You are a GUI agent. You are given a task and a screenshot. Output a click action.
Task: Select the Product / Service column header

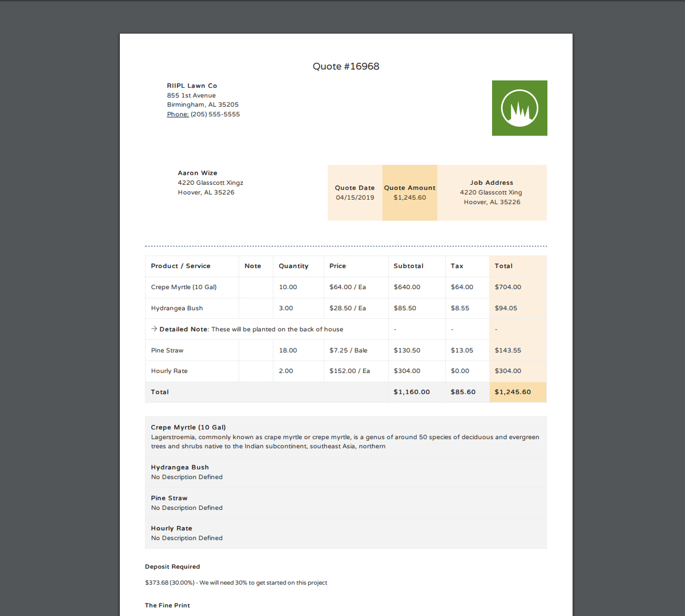pyautogui.click(x=180, y=266)
